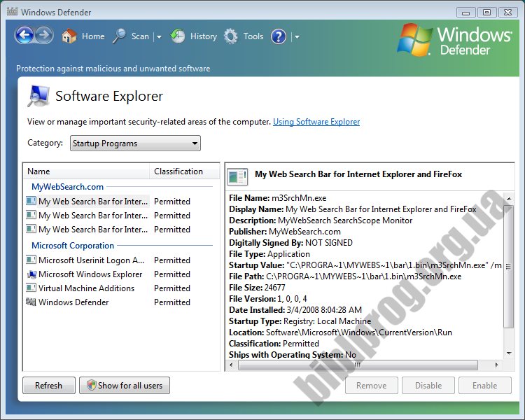Click Show for all users button
525x420 pixels.
click(x=125, y=386)
